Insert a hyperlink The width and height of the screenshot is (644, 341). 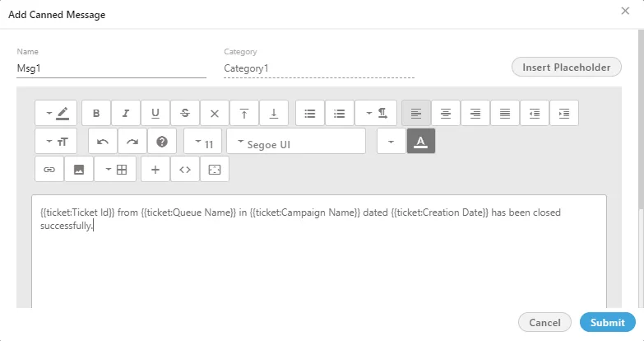pos(49,169)
